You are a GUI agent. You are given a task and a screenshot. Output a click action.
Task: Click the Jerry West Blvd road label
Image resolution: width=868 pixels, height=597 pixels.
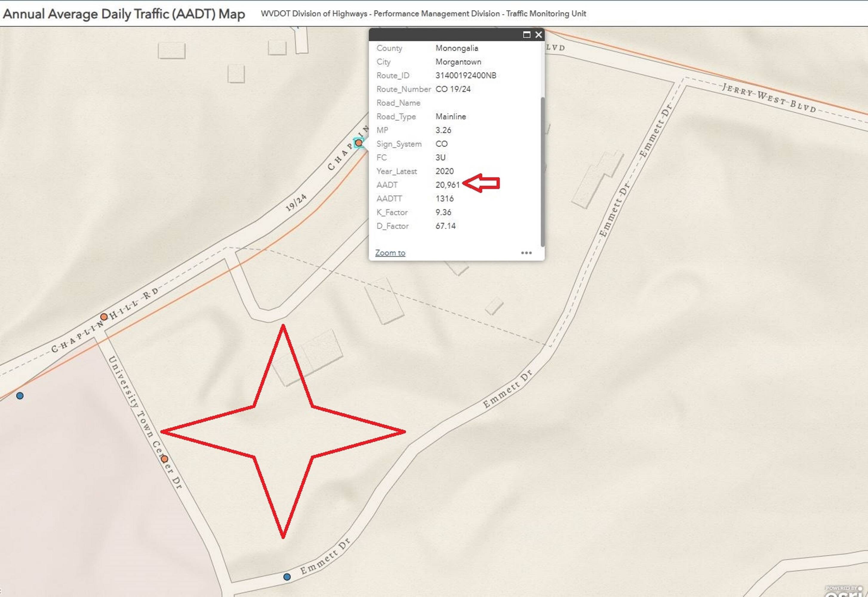click(769, 98)
